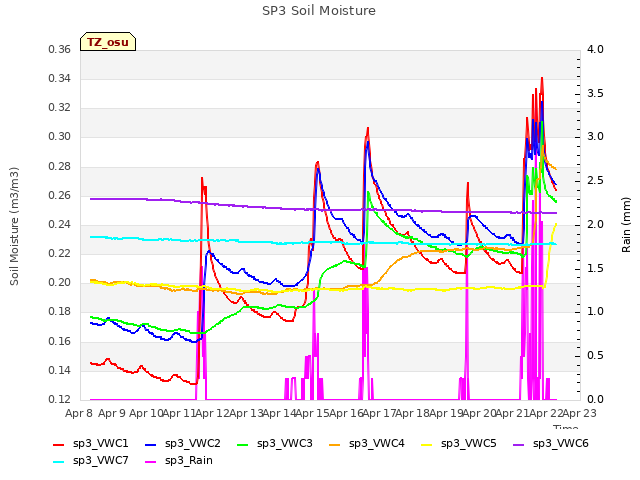Image resolution: width=640 pixels, height=480 pixels.
Task: Click the Apr 8 x-axis tick label
Action: click(x=79, y=413)
